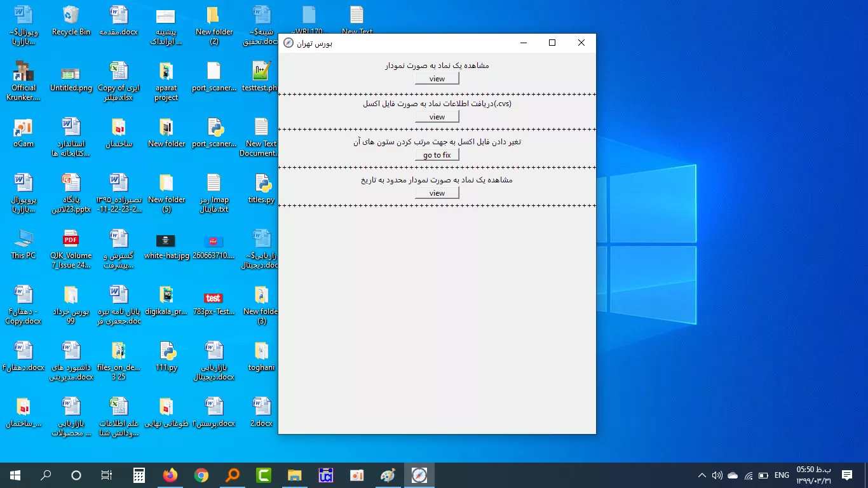Show hidden system tray icons
Screen dimensions: 868x488
(702, 475)
